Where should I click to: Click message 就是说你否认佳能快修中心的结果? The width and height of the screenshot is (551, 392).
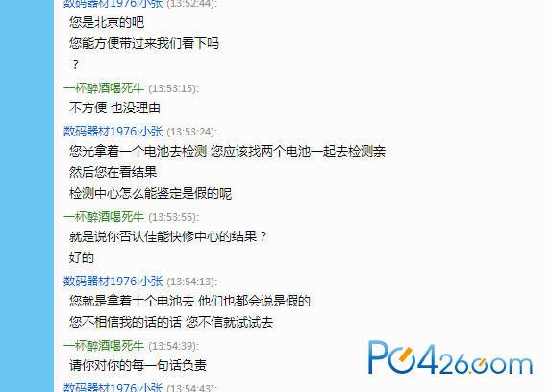click(x=168, y=236)
